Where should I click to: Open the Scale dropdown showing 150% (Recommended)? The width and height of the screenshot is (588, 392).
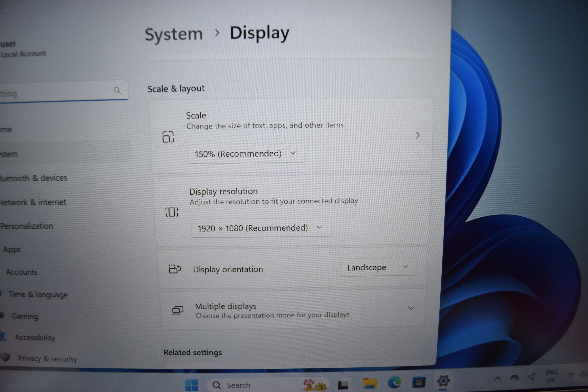tap(246, 153)
